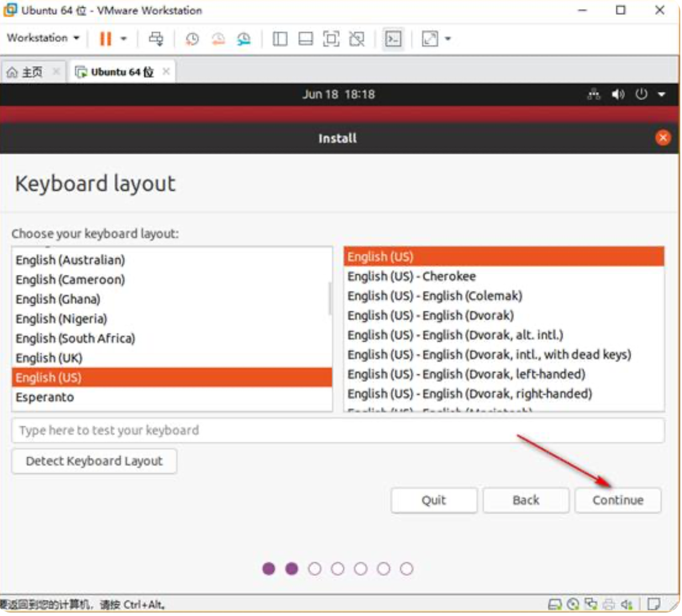Click Detect Keyboard Layout button
Viewport: 682px width, 616px height.
94,461
